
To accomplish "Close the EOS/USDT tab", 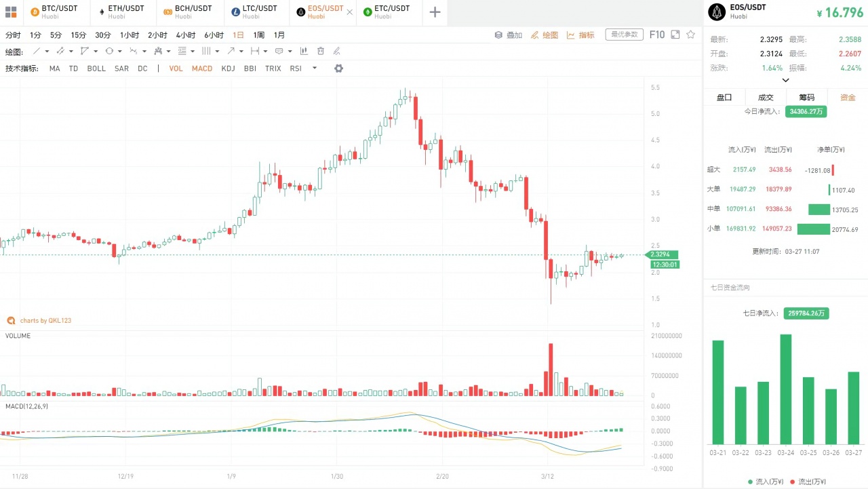I will 349,12.
